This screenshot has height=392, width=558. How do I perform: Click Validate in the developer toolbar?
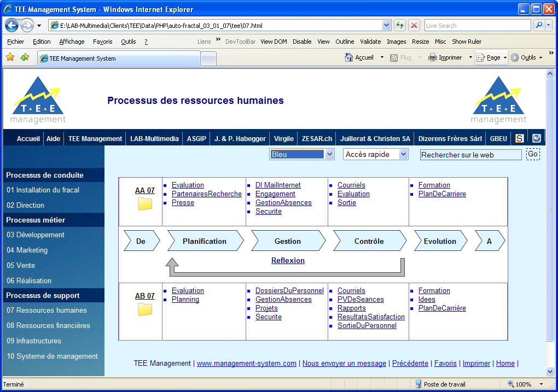click(370, 42)
